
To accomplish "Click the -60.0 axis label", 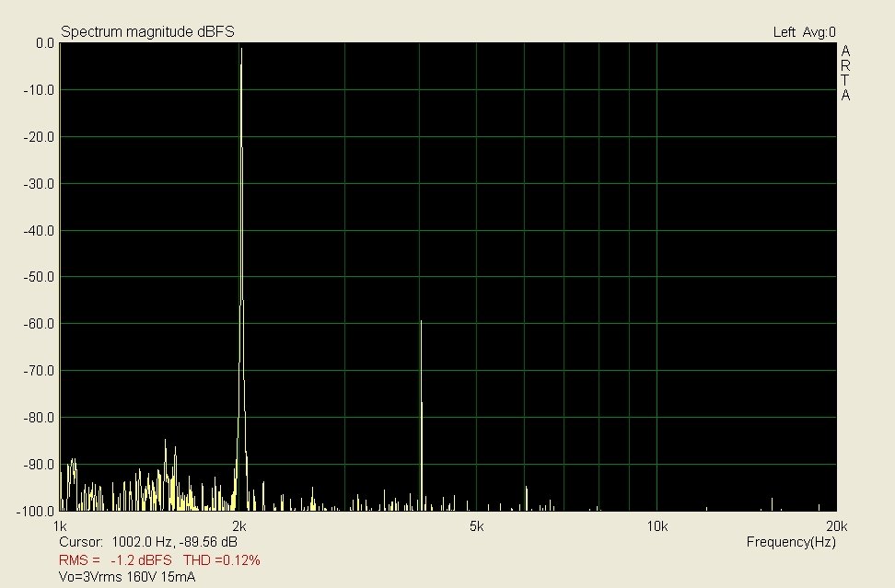I will [39, 323].
